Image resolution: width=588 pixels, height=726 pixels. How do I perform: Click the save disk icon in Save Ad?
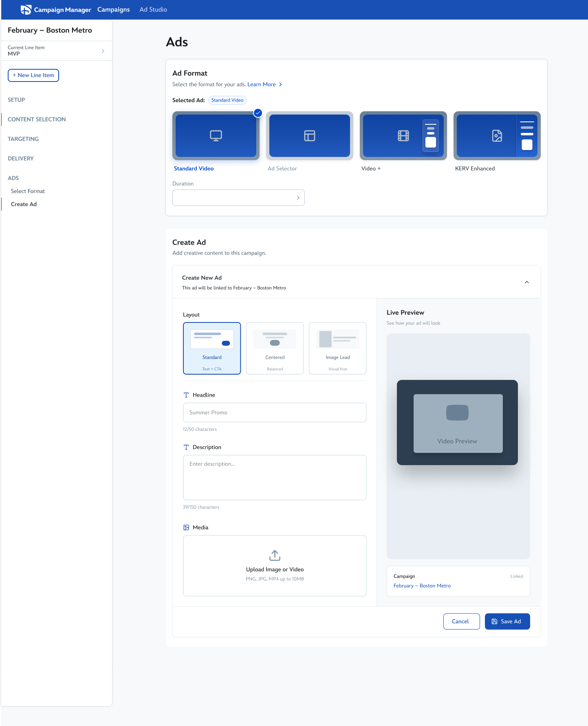[x=494, y=621]
